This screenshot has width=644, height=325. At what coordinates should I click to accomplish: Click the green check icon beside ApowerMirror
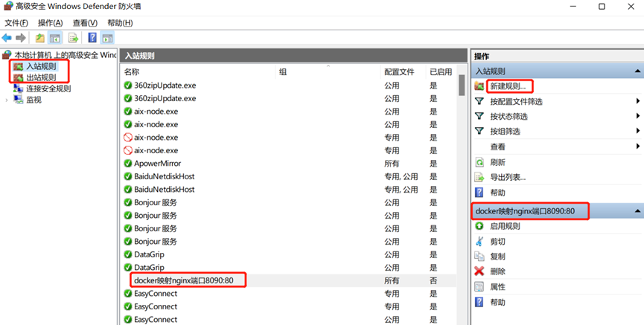coord(128,164)
